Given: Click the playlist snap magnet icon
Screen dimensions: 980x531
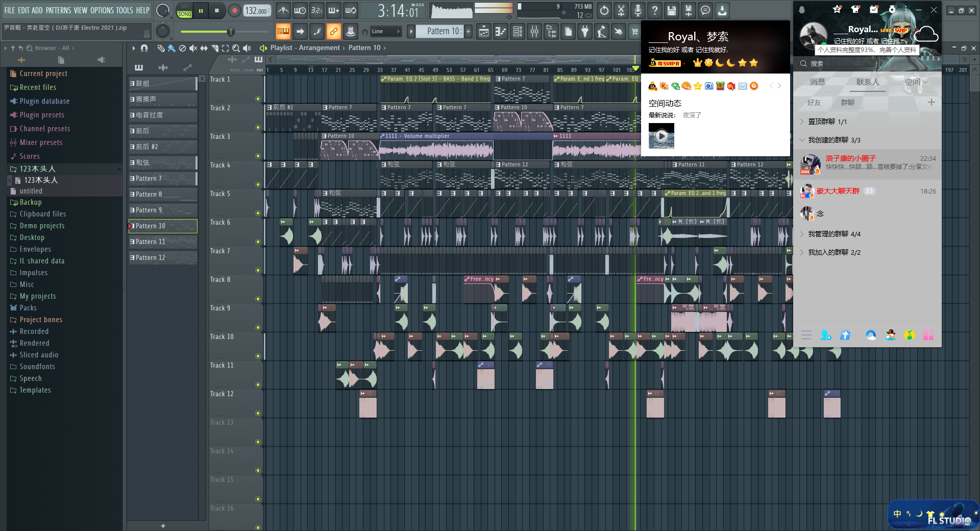Looking at the screenshot, I should tap(144, 48).
